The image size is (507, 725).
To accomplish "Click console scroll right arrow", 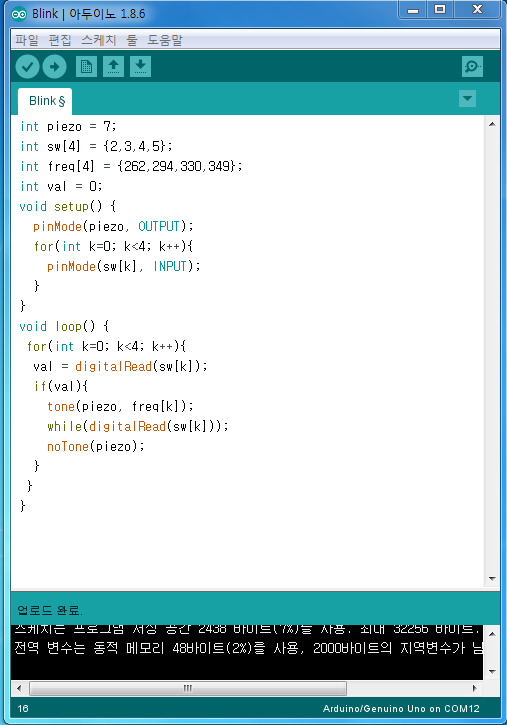I will point(474,688).
